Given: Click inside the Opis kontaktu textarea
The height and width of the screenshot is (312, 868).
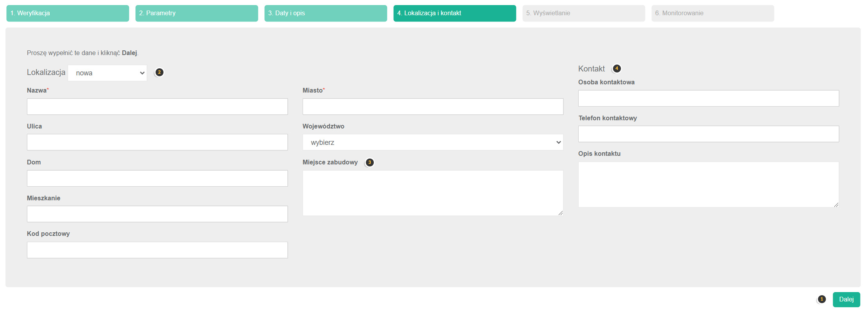Looking at the screenshot, I should 708,184.
